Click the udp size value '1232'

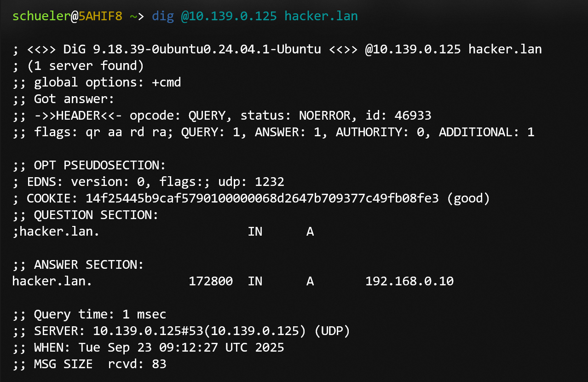[x=269, y=182]
